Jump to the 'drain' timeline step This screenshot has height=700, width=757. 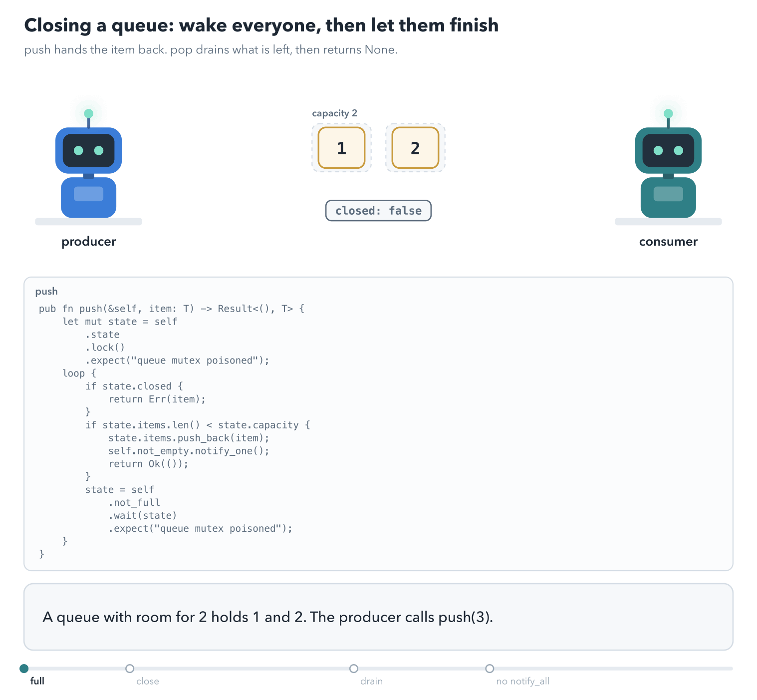354,669
